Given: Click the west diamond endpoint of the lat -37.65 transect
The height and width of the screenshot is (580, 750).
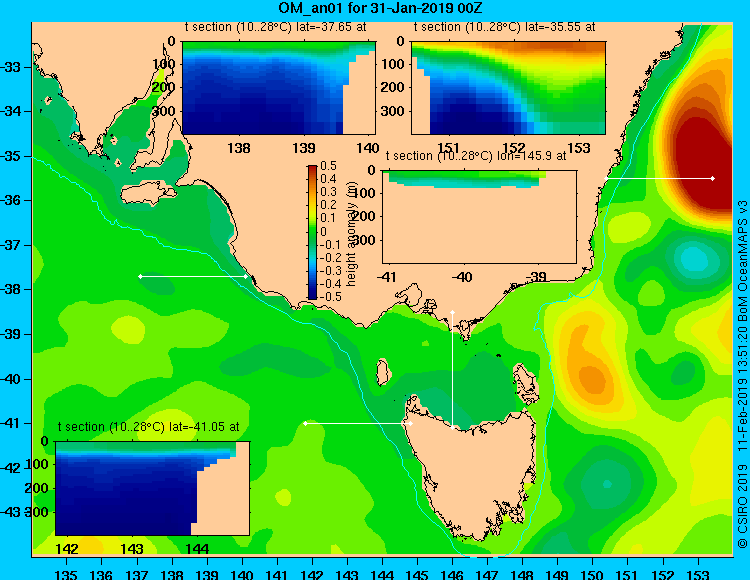Looking at the screenshot, I should [x=140, y=276].
